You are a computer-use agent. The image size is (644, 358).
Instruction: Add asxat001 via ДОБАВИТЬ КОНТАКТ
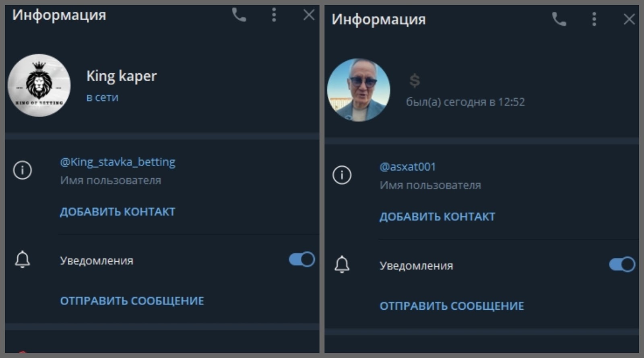coord(437,217)
